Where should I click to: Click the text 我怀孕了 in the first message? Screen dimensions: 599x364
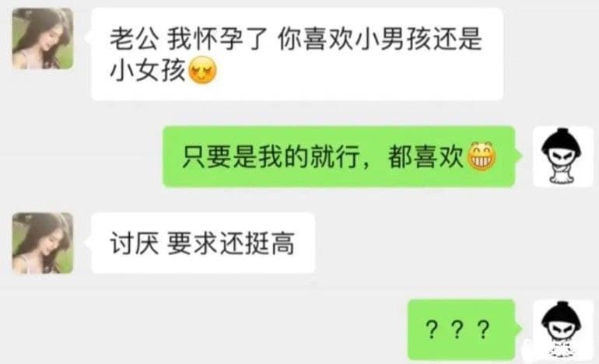click(217, 40)
